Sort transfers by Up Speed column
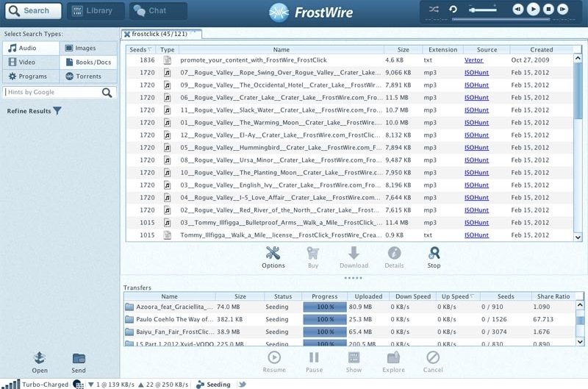 (458, 296)
